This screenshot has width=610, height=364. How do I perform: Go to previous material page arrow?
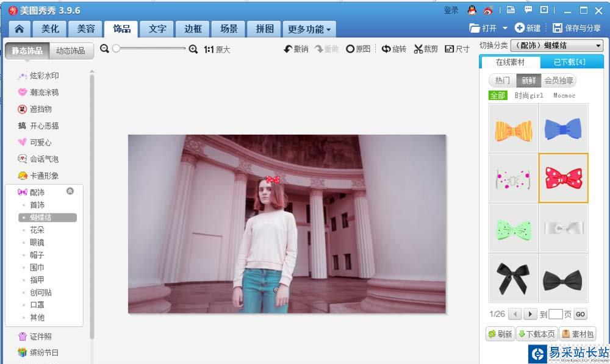(515, 314)
